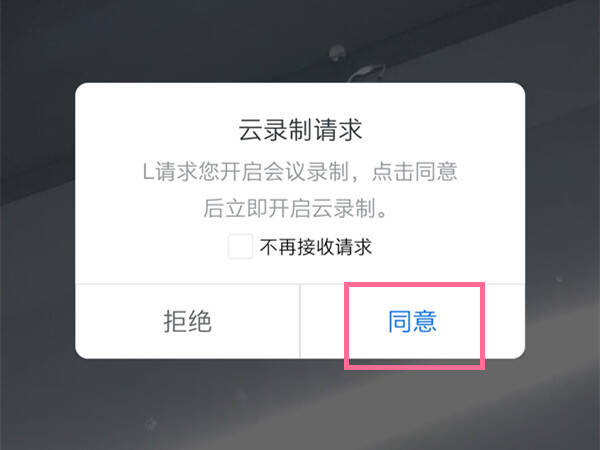This screenshot has width=600, height=450.
Task: Click the words 点击同意 in the message
Action: [x=415, y=171]
